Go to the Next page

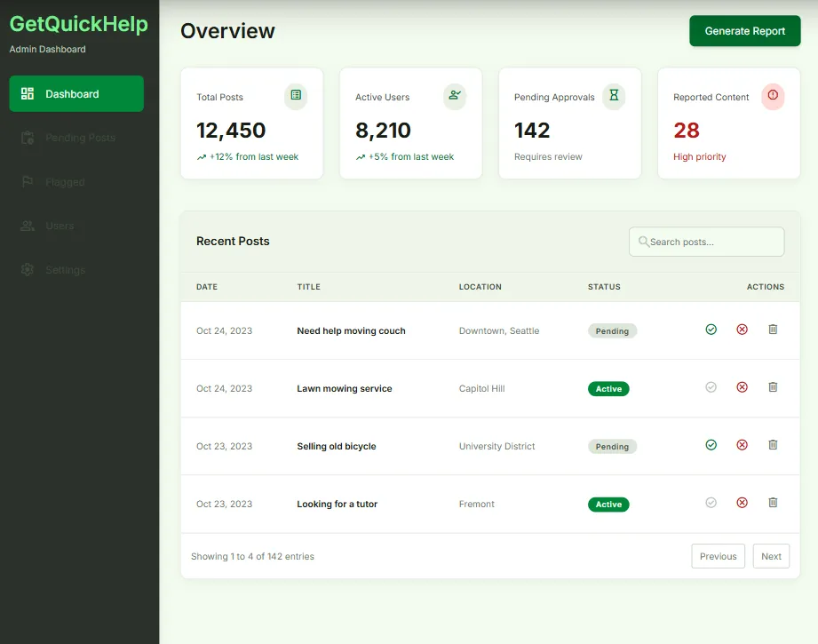tap(771, 556)
